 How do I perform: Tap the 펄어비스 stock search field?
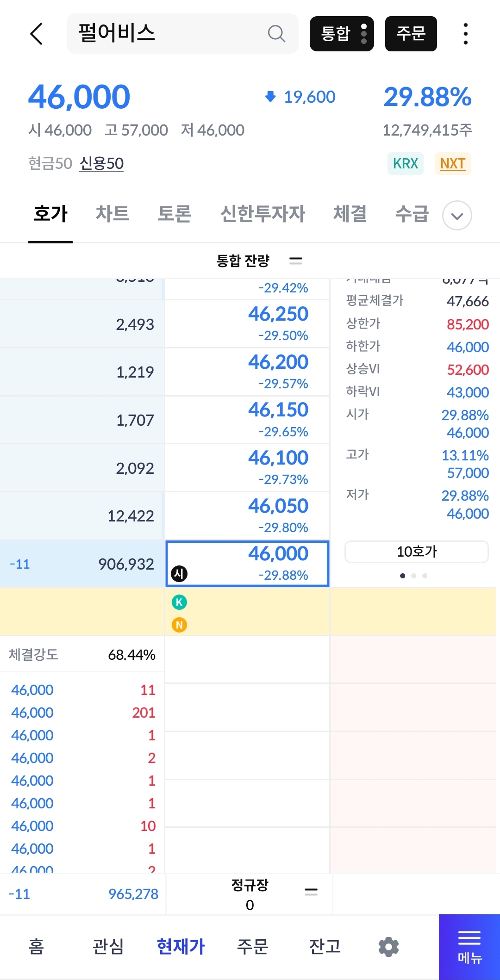167,34
